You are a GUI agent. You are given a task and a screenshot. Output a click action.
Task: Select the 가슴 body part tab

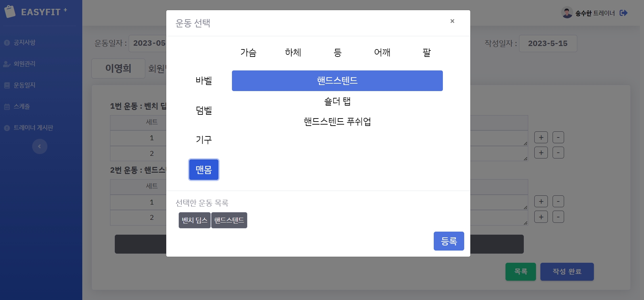[x=248, y=52]
